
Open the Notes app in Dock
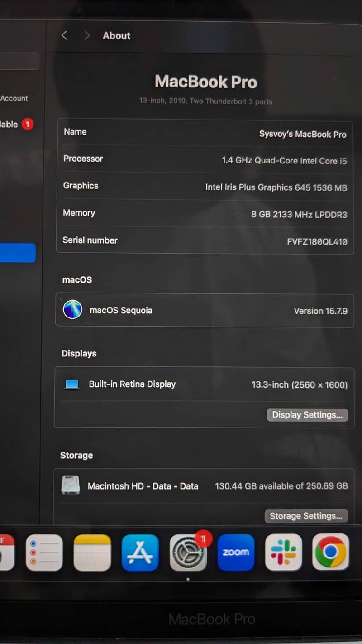(92, 552)
